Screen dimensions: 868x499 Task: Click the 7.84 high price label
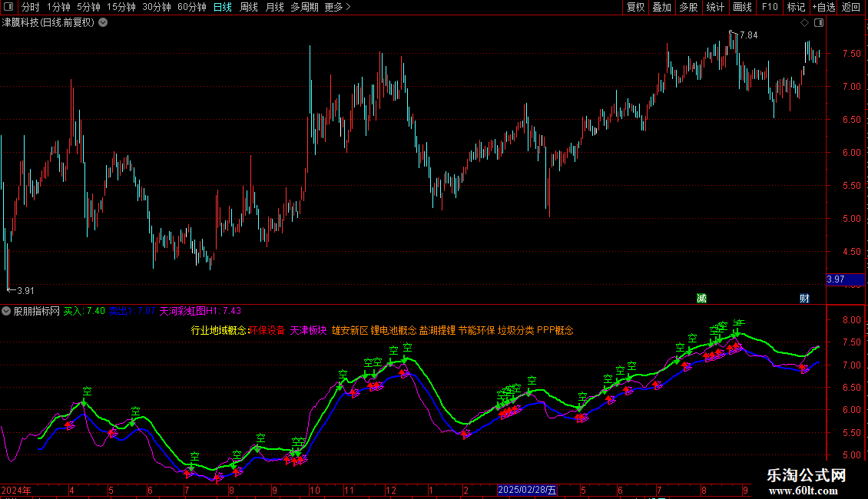click(x=748, y=35)
